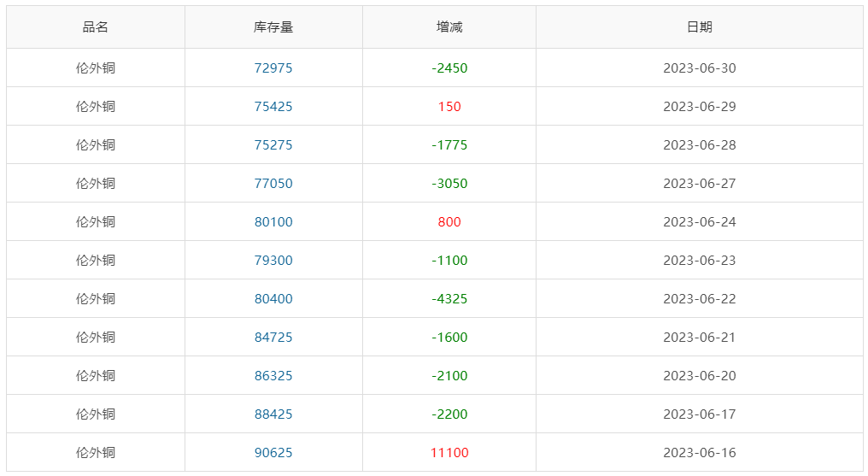This screenshot has width=868, height=476.
Task: Select the change value -2450
Action: 449,68
